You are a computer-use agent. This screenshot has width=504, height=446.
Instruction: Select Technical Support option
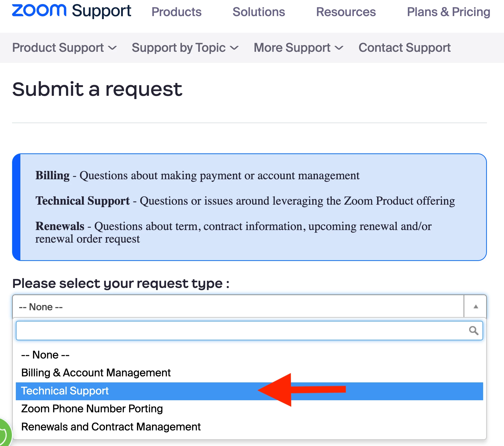(65, 391)
